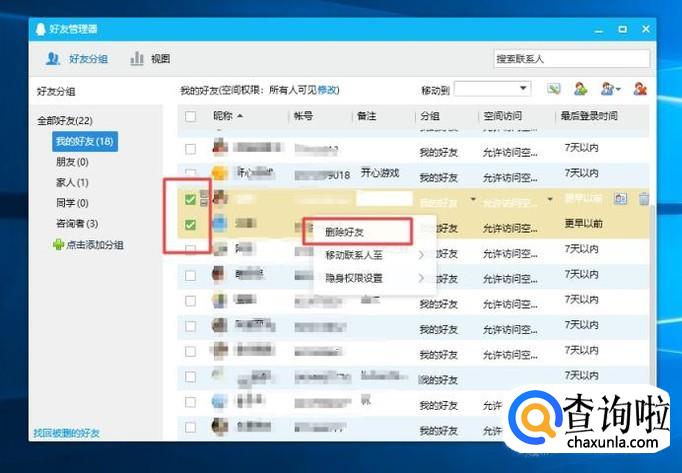This screenshot has height=473, width=682.
Task: Uncheck the first checked friend row
Action: tap(191, 200)
